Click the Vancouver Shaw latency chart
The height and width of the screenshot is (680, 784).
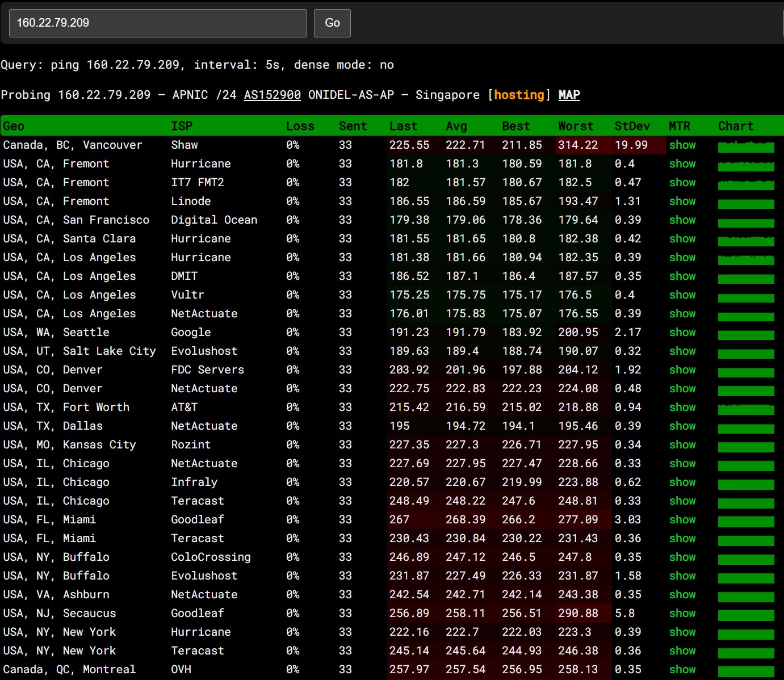coord(746,147)
